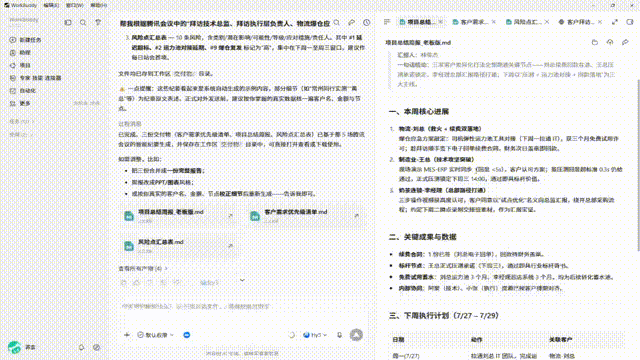Click the icon right of sidebar search
This screenshot has height=360, width=640.
98,22
